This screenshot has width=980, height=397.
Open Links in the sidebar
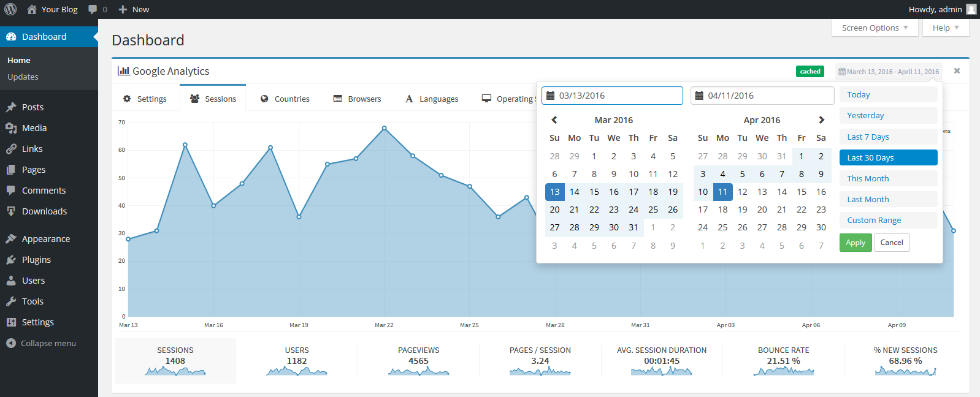pyautogui.click(x=49, y=149)
